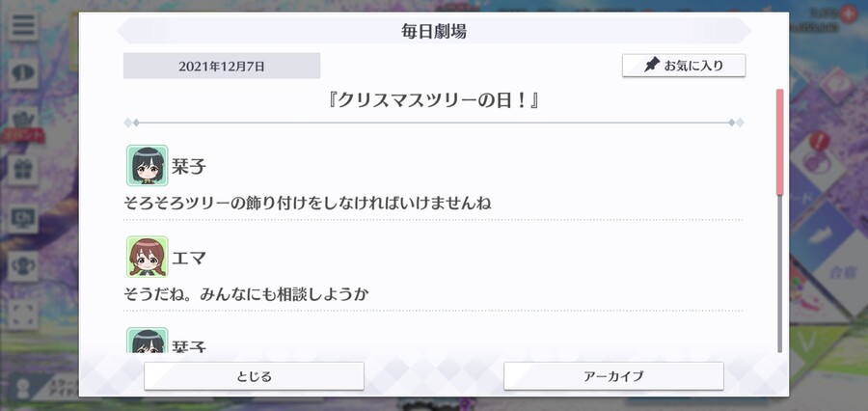868x411 pixels.
Task: Open the アーカイブ archive button
Action: pyautogui.click(x=613, y=376)
